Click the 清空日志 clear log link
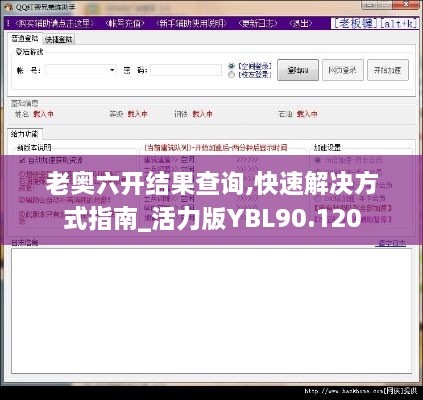 pos(391,243)
